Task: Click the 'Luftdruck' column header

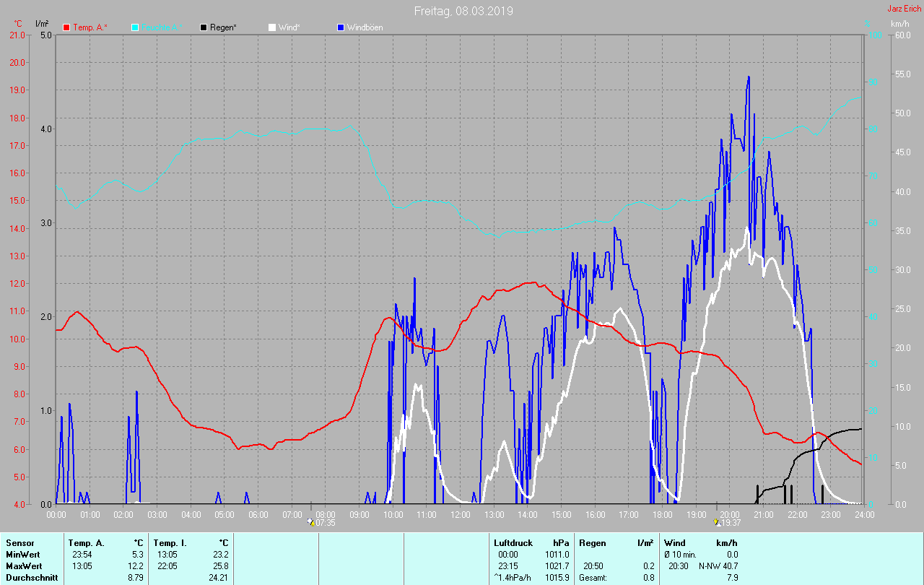Action: coord(513,543)
